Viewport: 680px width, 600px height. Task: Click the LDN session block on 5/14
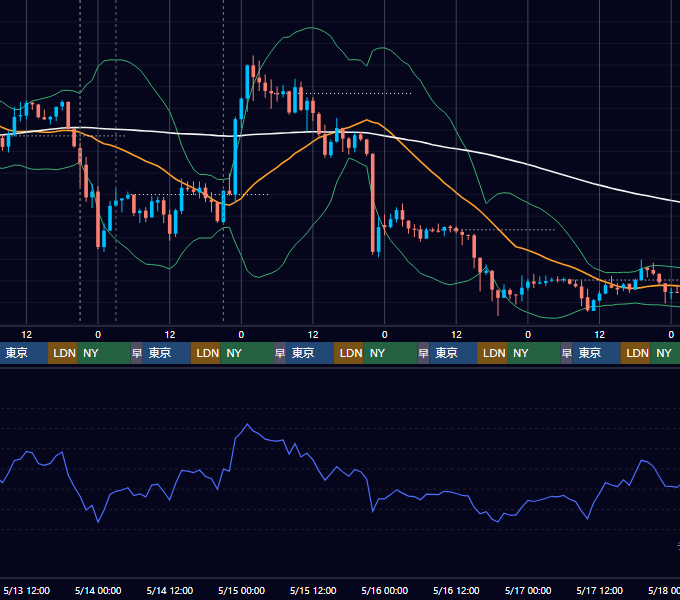pyautogui.click(x=206, y=353)
